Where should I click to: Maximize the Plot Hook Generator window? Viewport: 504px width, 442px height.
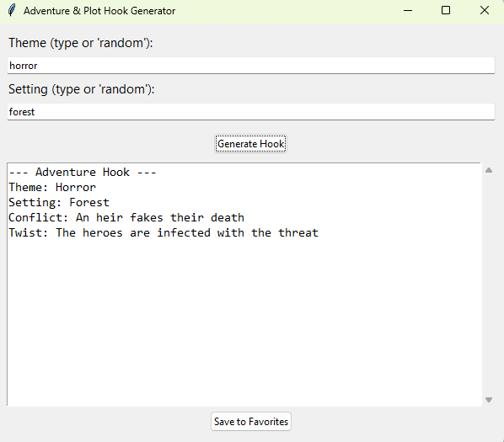click(446, 11)
